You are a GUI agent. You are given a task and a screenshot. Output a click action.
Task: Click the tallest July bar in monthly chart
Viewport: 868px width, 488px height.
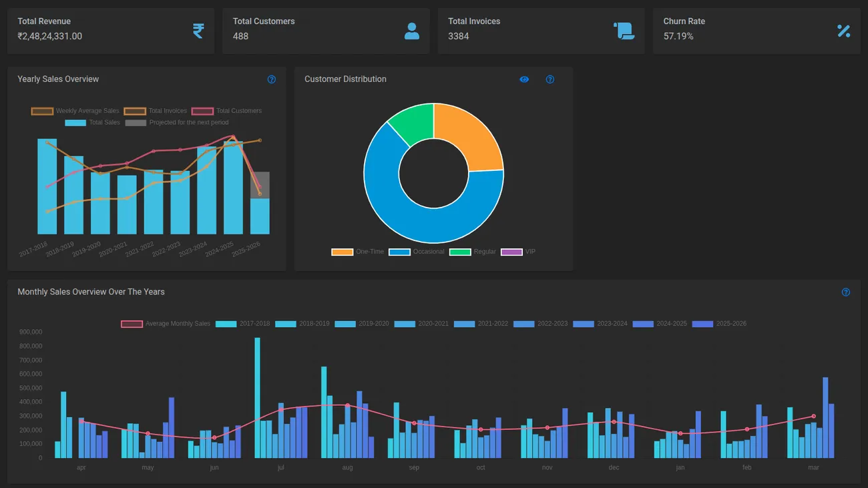click(258, 397)
